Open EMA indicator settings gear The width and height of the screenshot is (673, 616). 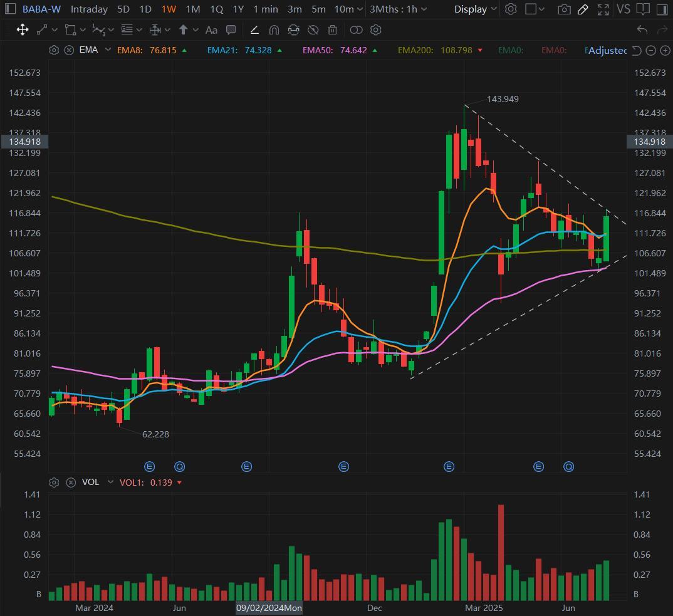click(x=54, y=50)
